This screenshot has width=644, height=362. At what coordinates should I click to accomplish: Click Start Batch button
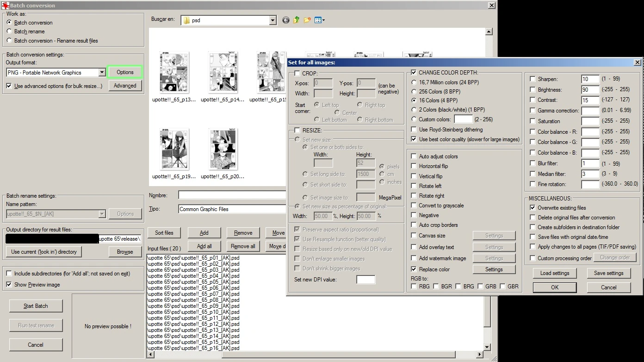tap(36, 306)
